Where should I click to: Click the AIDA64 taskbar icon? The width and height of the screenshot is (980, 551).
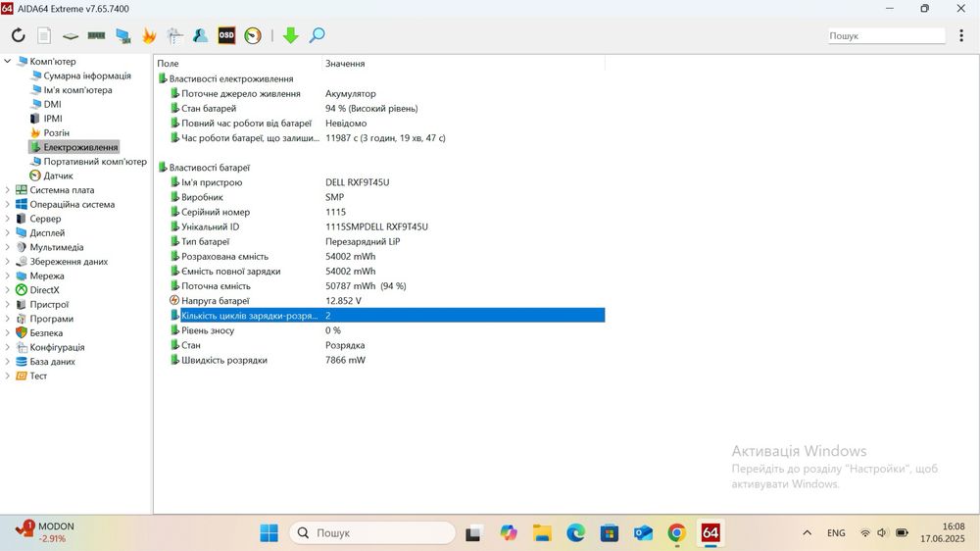point(710,533)
